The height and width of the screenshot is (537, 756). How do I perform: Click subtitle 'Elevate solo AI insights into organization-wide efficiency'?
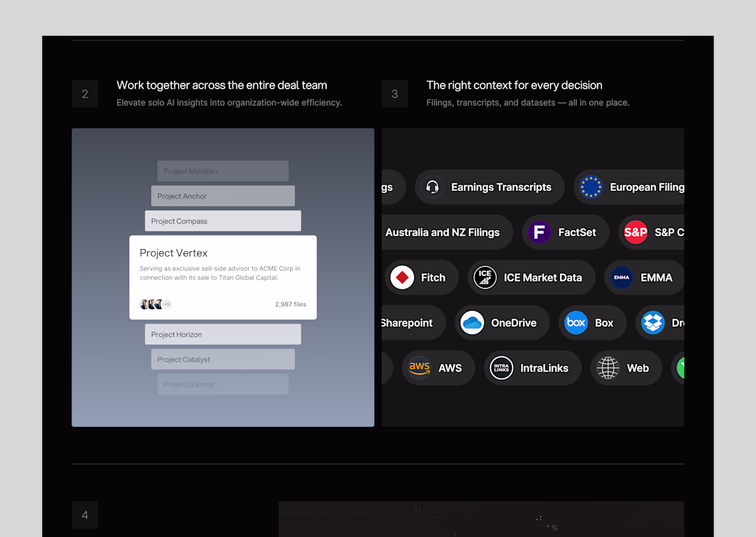click(230, 102)
